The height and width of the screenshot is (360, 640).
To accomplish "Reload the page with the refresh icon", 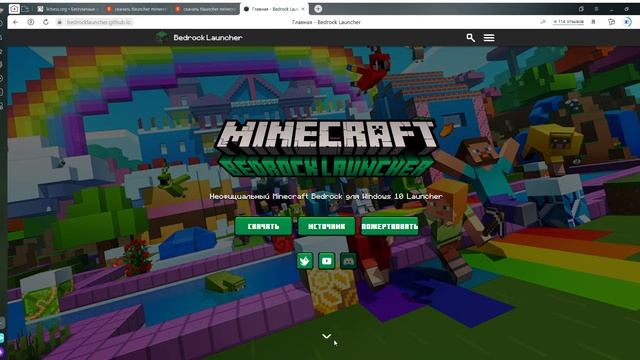I will click(46, 22).
